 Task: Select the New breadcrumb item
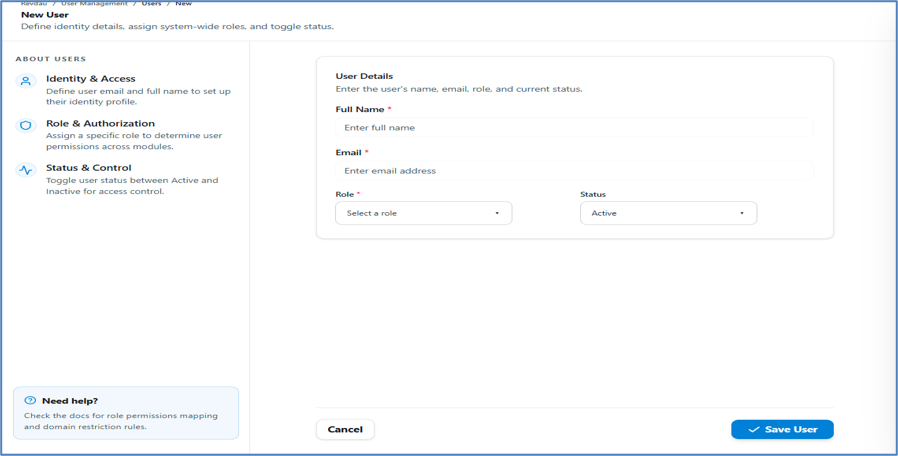pos(184,3)
